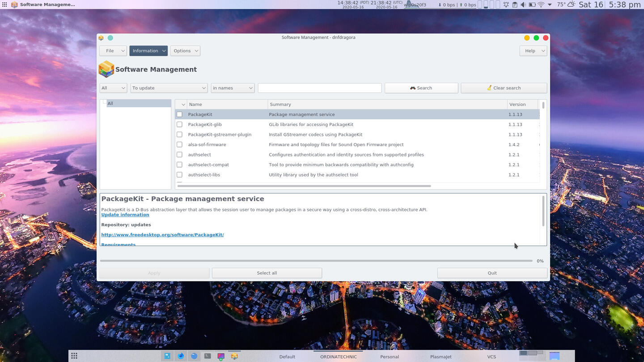This screenshot has height=362, width=644.
Task: Click the pink screen icon in bottom panel
Action: click(x=221, y=356)
